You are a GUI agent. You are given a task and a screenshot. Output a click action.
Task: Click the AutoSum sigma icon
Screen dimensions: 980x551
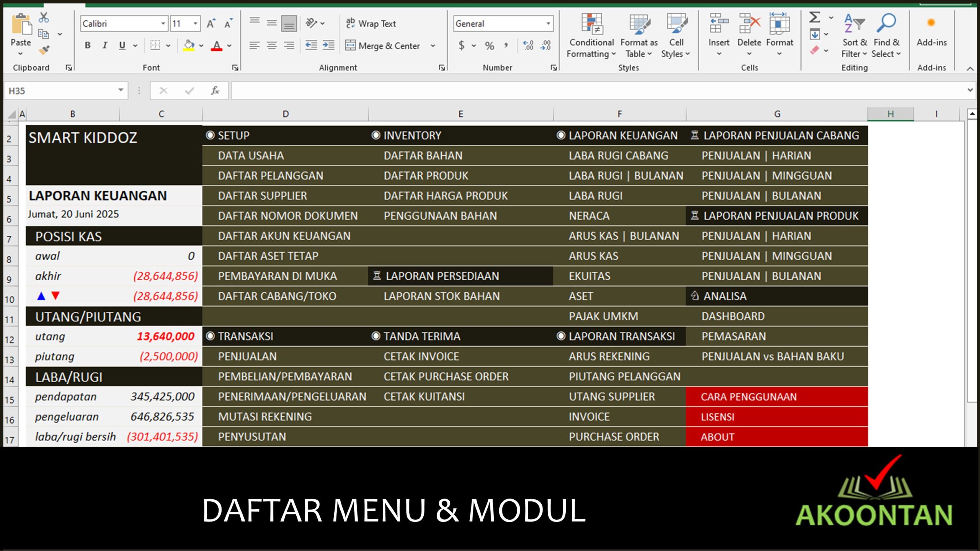(x=814, y=17)
